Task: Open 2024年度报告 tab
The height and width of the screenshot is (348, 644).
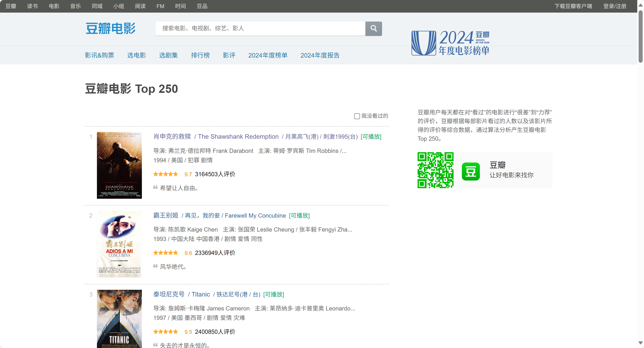Action: (x=320, y=55)
